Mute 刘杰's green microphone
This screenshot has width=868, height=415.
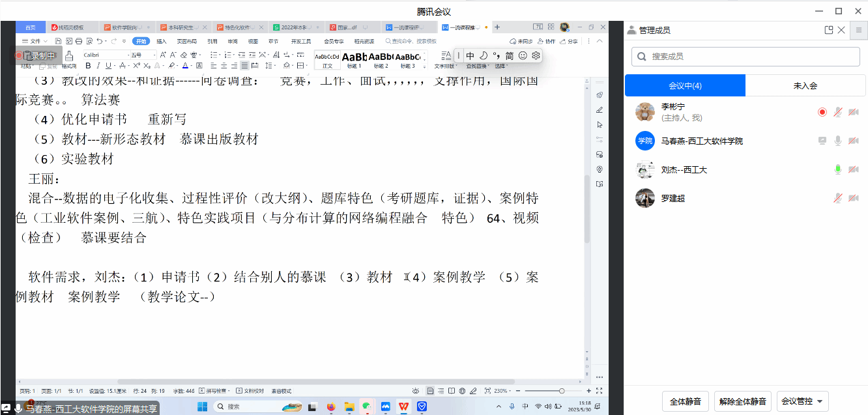coord(838,169)
